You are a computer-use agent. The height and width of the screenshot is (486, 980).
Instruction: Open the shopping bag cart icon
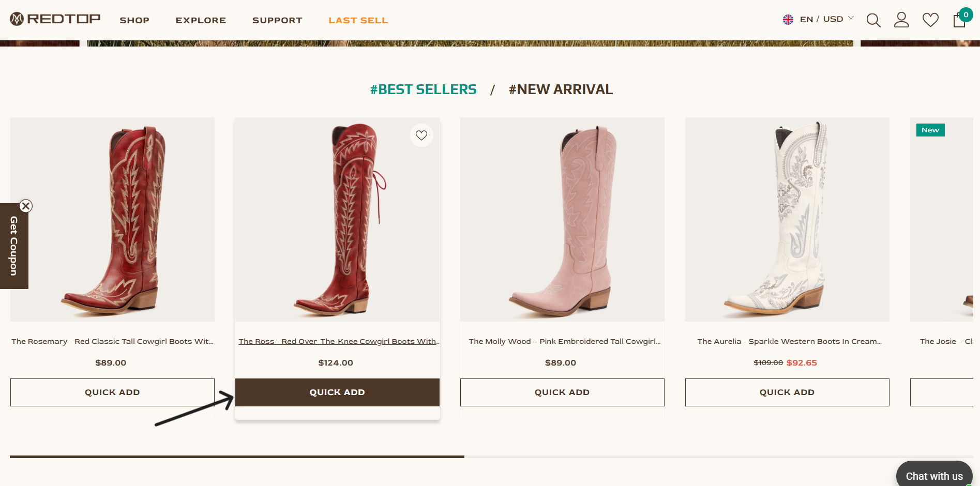click(959, 20)
